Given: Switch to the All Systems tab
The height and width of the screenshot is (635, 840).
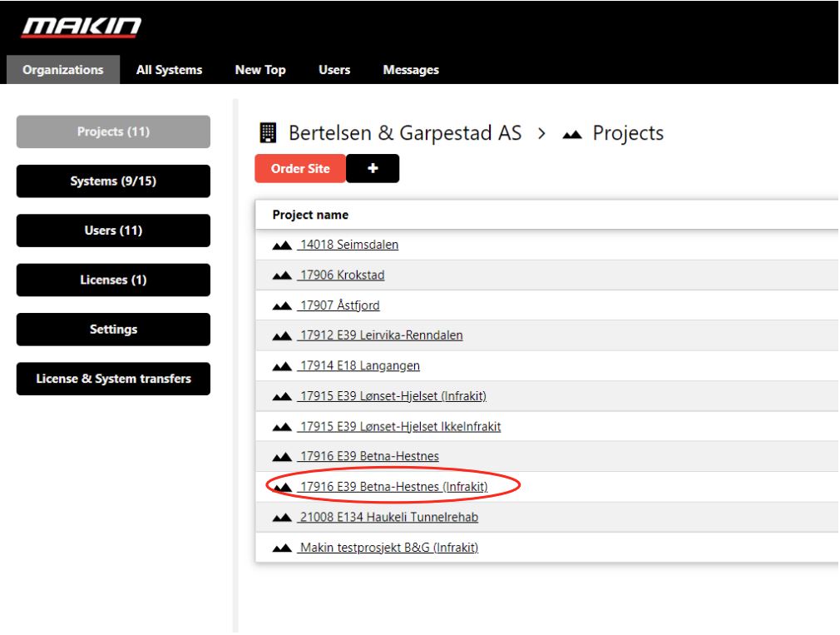Looking at the screenshot, I should click(170, 70).
